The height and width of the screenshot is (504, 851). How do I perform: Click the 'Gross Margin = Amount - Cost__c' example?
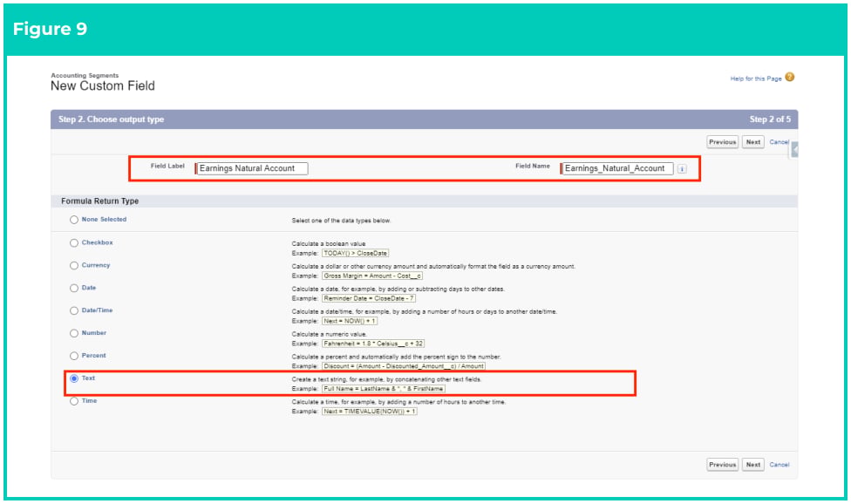(372, 276)
